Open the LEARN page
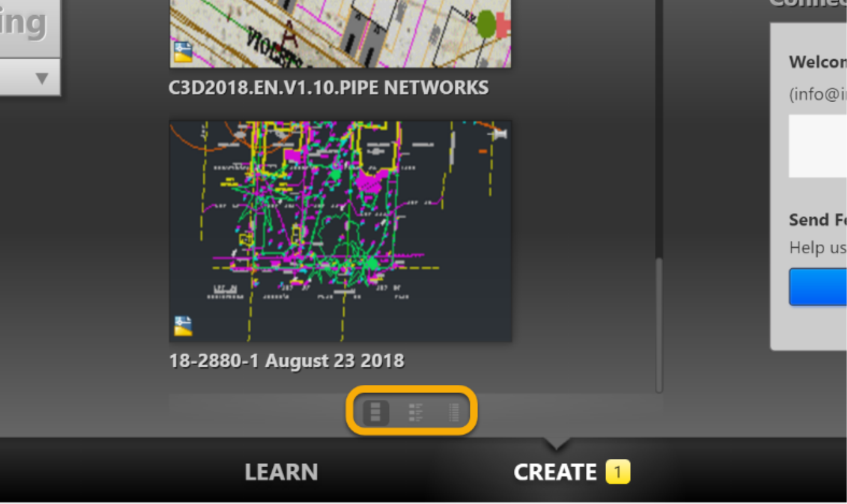The image size is (847, 504). 281,472
